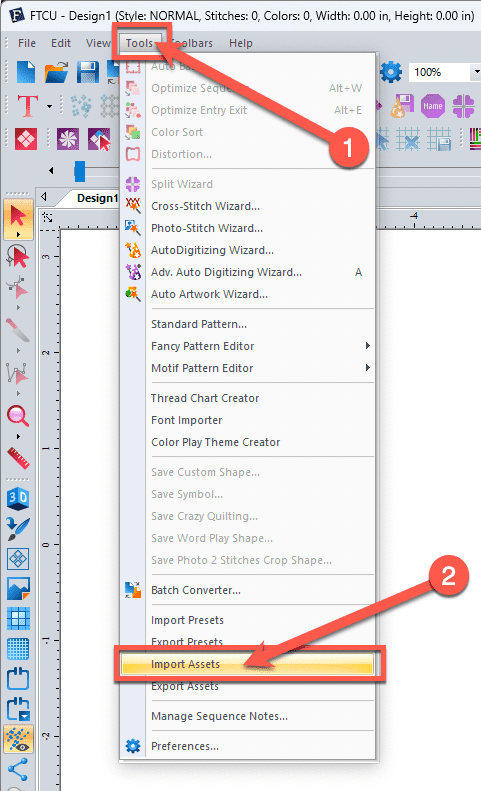Choose the curve node edit arrow tool
The image size is (481, 791).
tap(18, 288)
